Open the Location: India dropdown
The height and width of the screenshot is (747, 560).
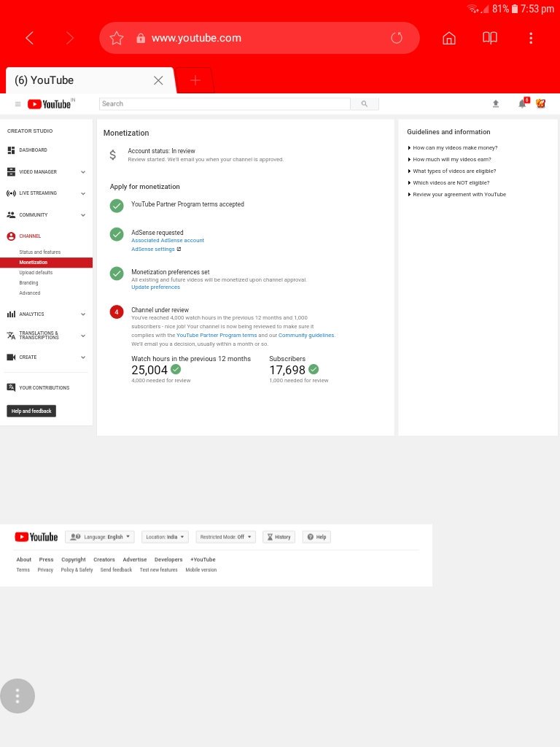(x=166, y=537)
